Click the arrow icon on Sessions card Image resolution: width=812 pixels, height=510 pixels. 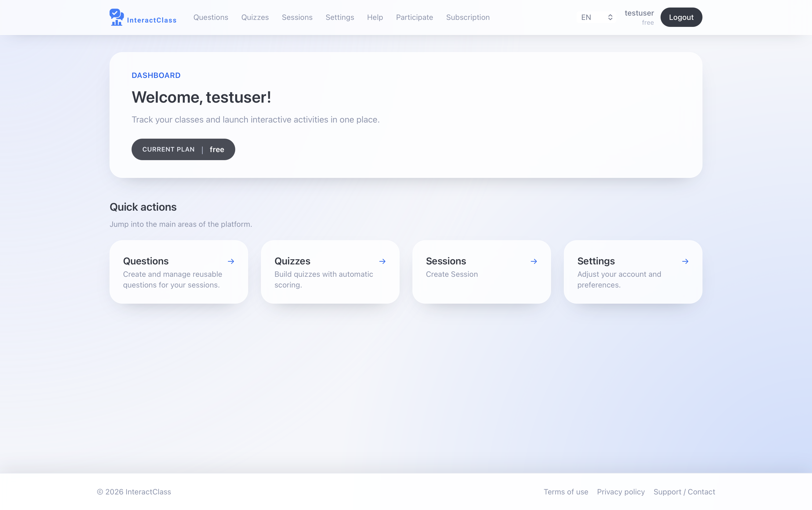[x=534, y=261]
